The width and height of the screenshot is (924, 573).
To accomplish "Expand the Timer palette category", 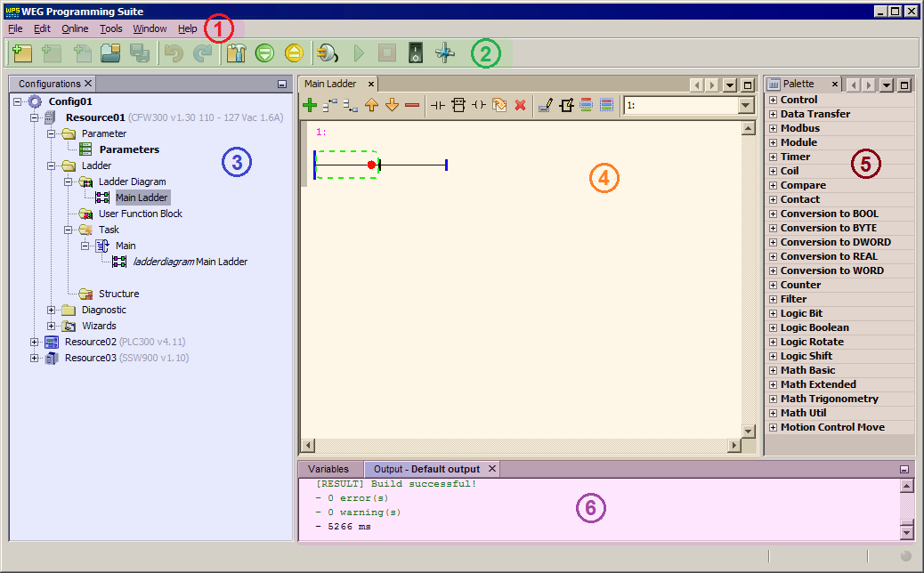I will coord(771,156).
